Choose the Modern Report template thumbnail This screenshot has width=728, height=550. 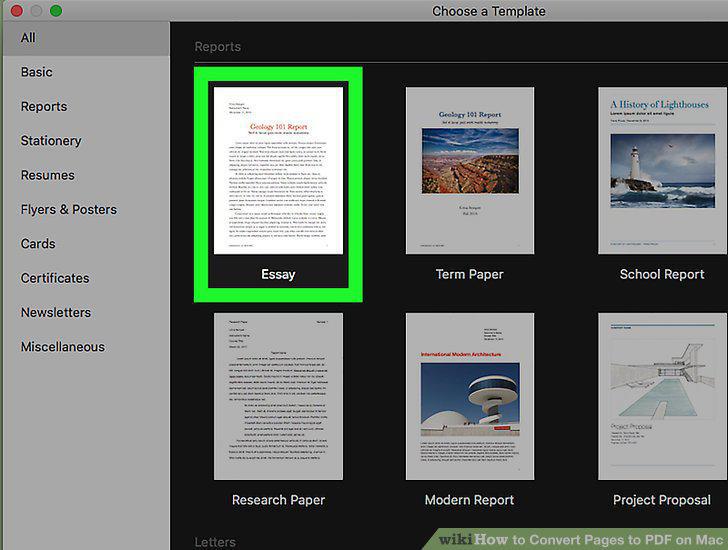(x=470, y=396)
